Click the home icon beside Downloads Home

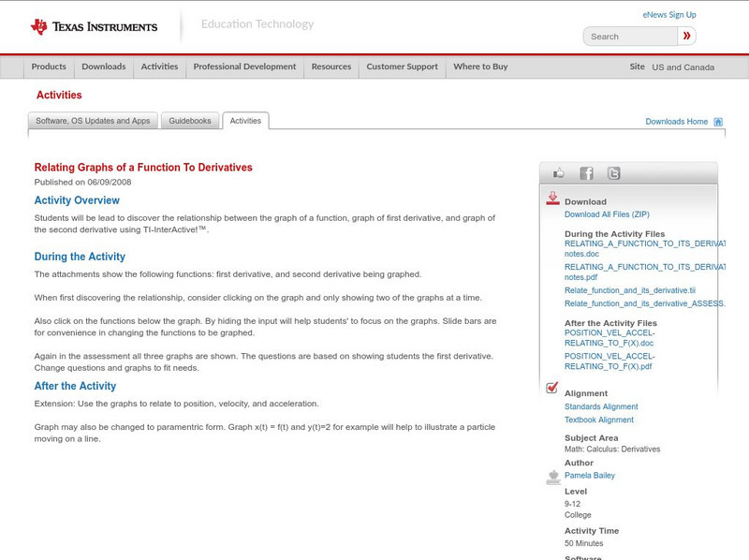pyautogui.click(x=718, y=122)
